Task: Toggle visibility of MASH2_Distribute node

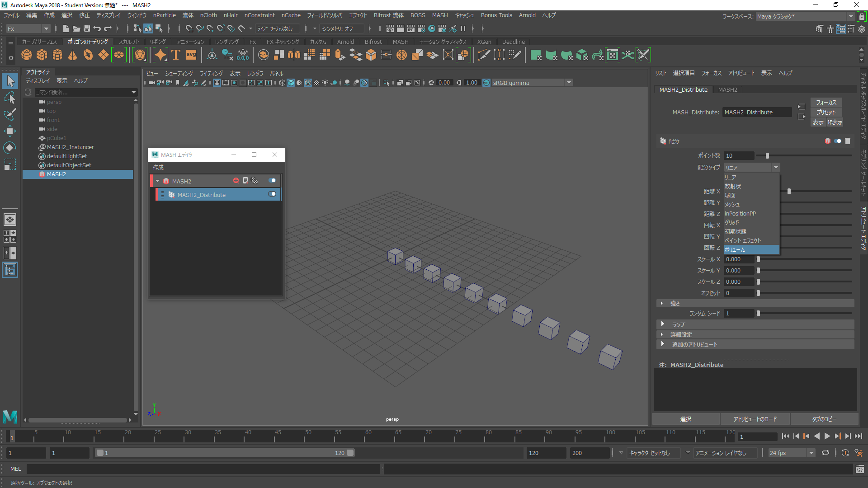Action: (272, 194)
